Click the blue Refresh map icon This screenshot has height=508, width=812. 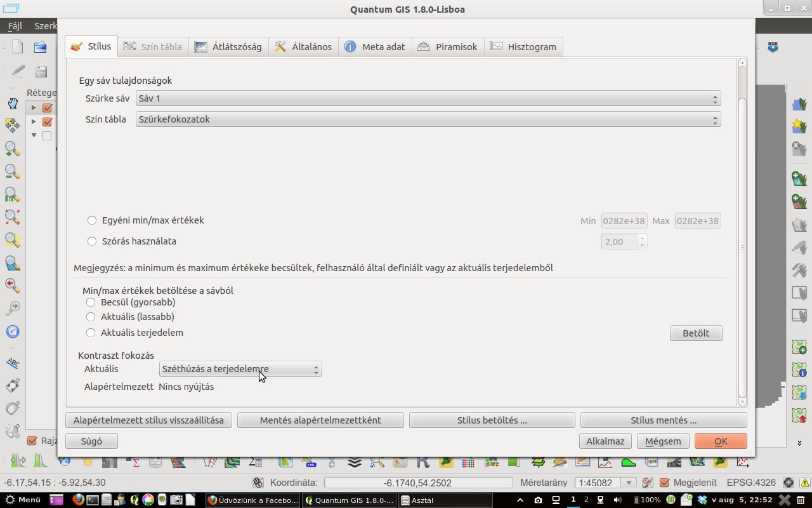point(12,331)
